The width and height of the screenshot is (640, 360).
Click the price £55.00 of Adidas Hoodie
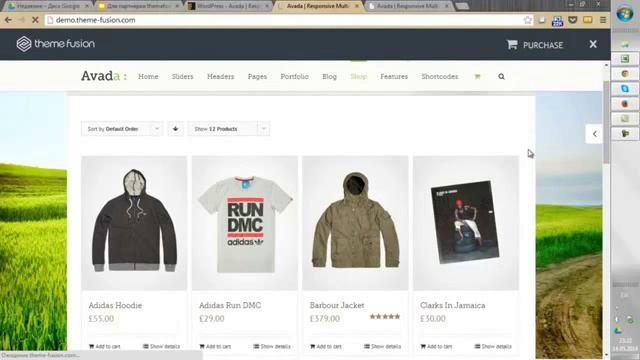coord(101,319)
